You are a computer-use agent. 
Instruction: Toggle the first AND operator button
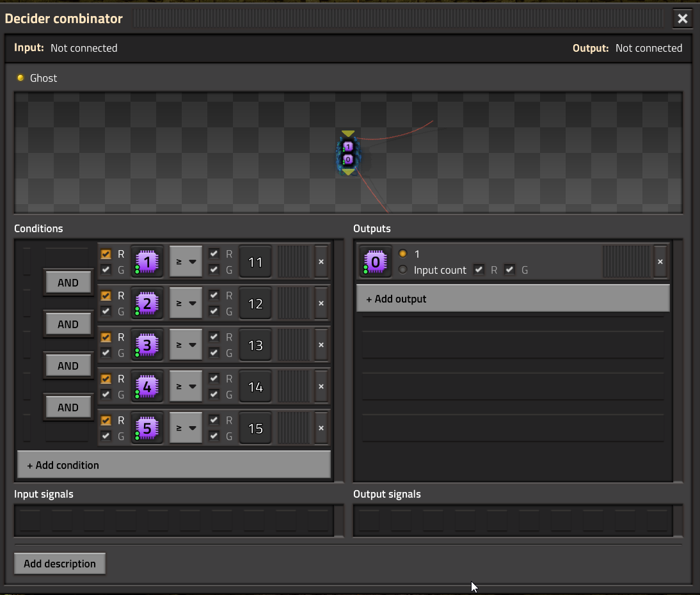68,283
